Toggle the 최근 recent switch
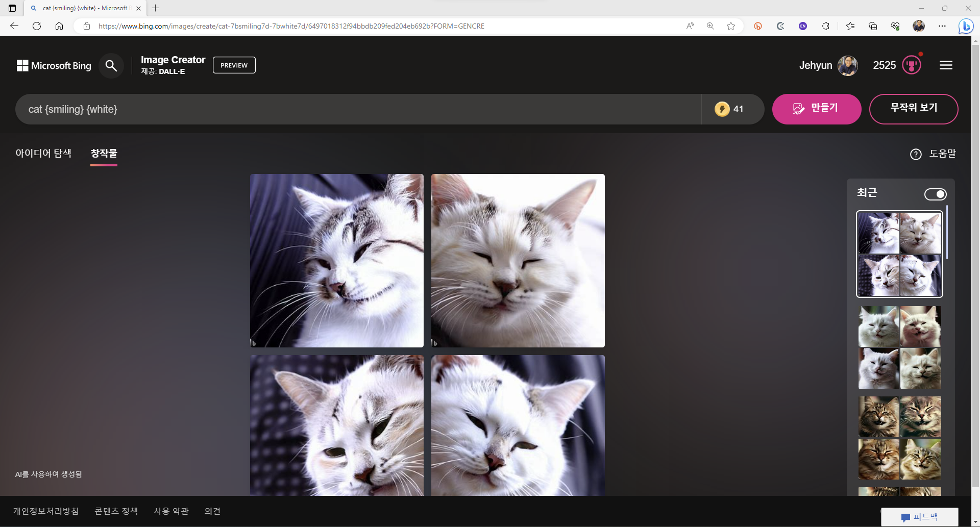Image resolution: width=980 pixels, height=527 pixels. point(935,194)
